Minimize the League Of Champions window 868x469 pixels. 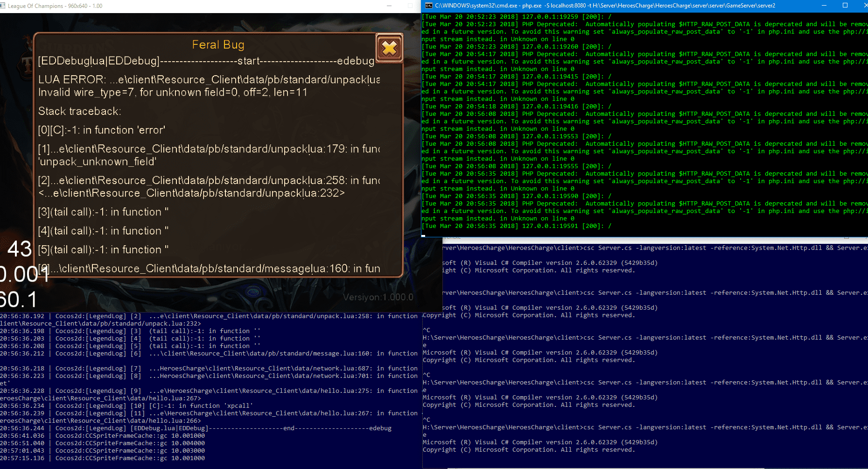point(389,6)
